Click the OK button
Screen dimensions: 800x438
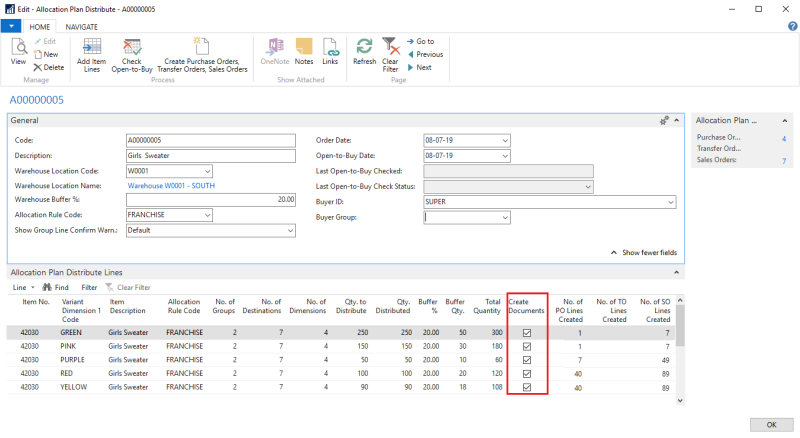pos(771,425)
